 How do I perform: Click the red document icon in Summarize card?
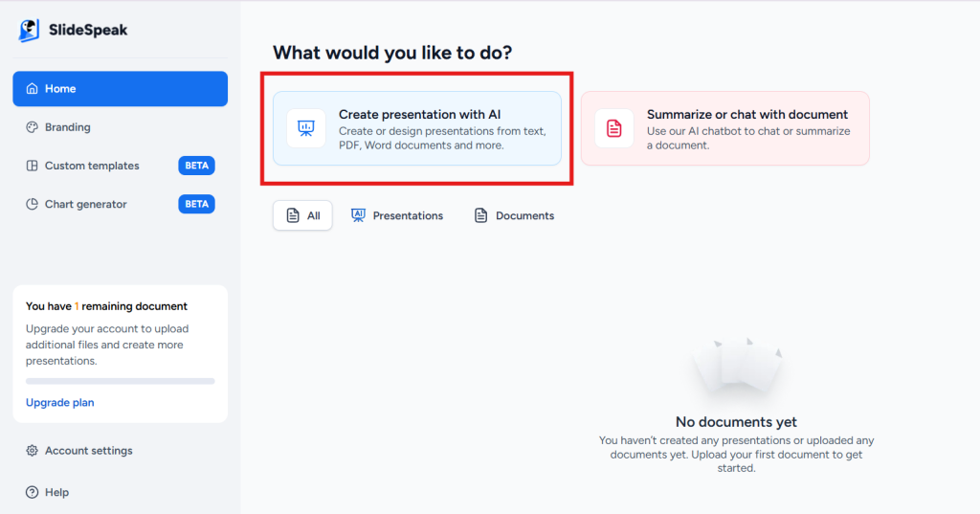click(x=613, y=128)
